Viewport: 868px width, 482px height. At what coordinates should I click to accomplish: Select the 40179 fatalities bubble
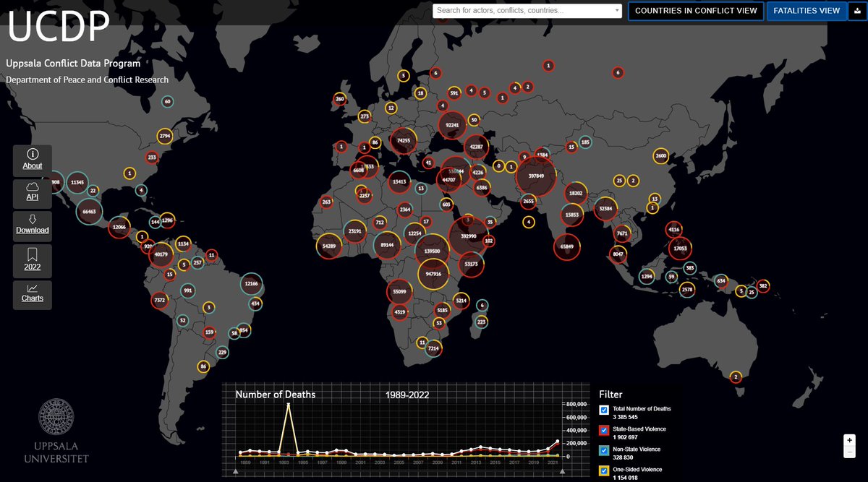161,254
